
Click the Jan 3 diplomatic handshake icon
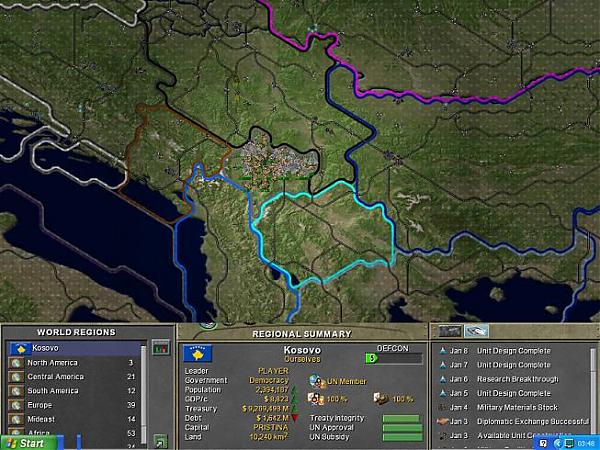click(443, 421)
